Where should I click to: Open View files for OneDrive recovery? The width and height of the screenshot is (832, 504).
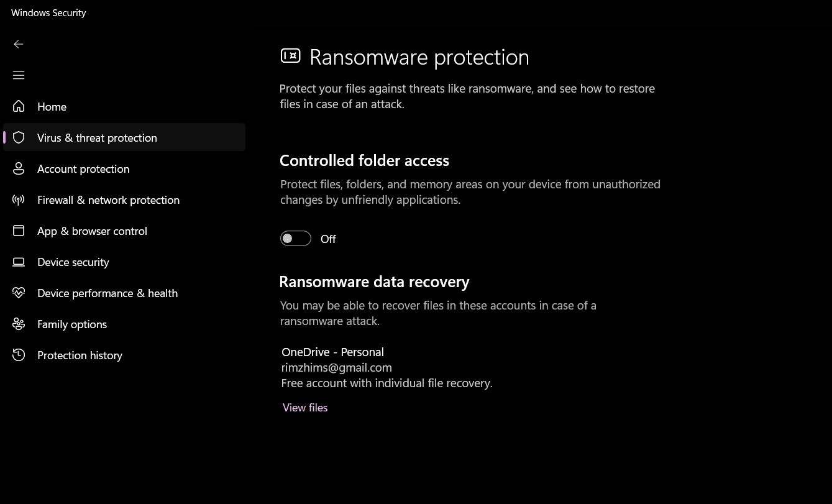304,407
